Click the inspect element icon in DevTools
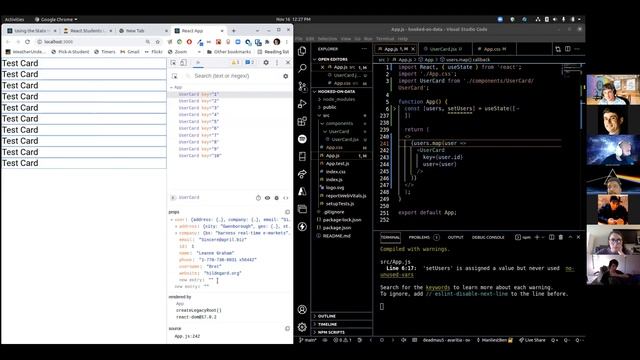 173,62
